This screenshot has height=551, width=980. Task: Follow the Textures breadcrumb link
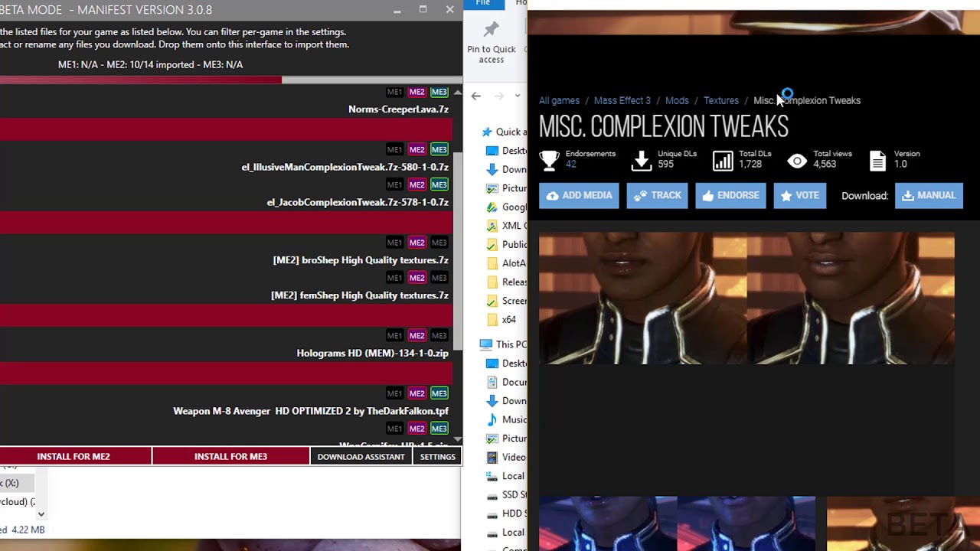[721, 100]
